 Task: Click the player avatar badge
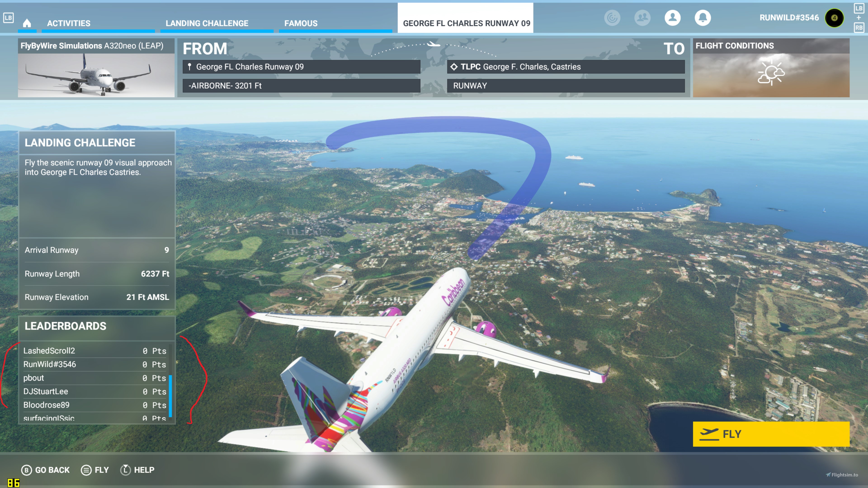pos(834,18)
